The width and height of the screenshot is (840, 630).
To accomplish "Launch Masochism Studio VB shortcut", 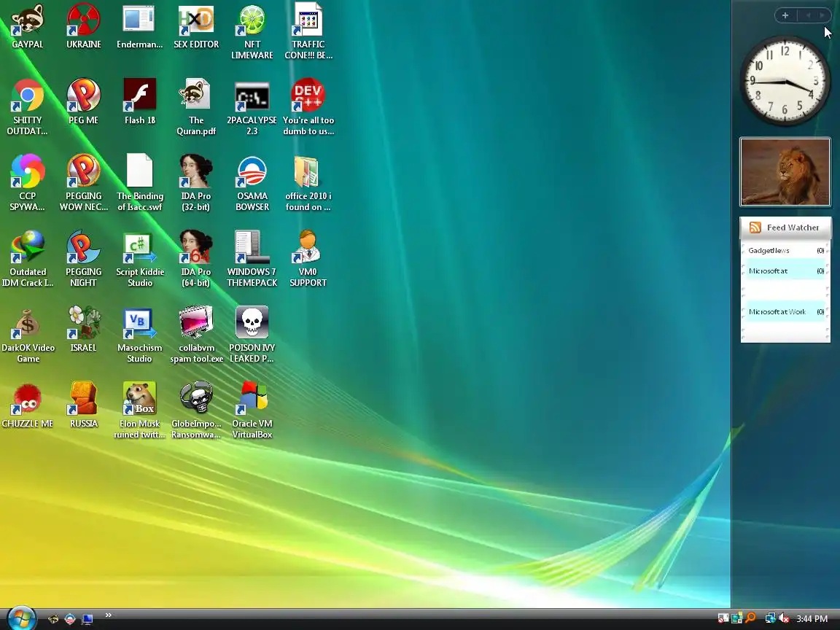I will [x=139, y=335].
